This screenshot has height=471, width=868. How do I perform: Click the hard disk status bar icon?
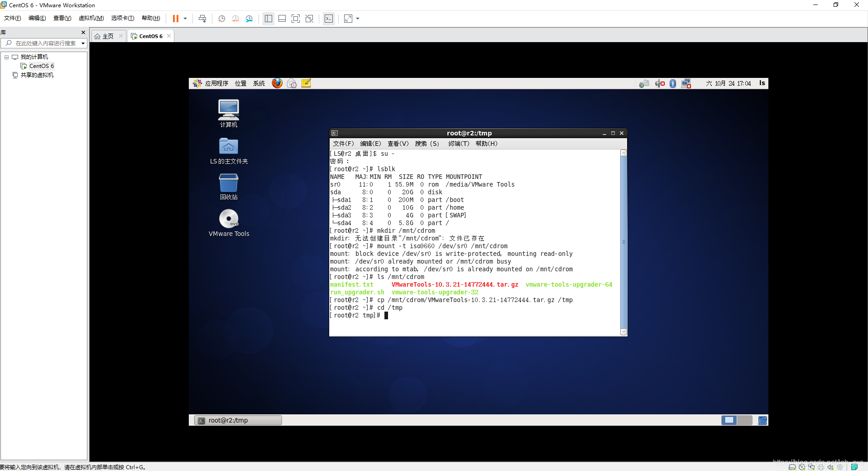point(792,467)
